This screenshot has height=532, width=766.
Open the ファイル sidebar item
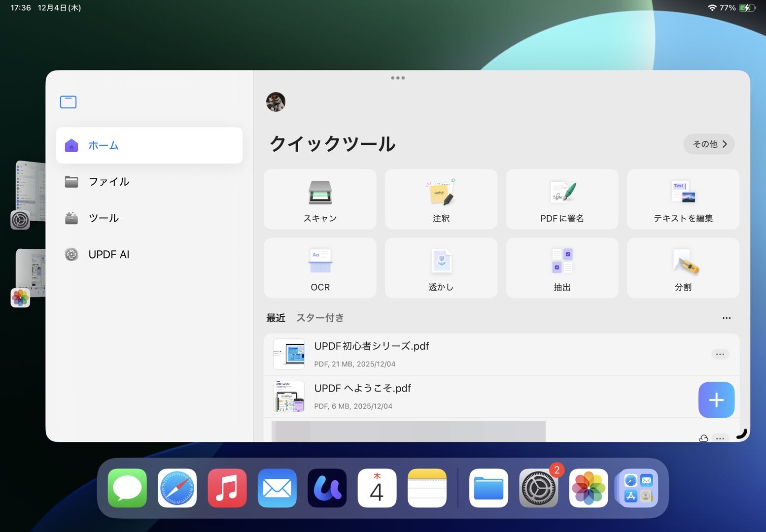coord(149,182)
